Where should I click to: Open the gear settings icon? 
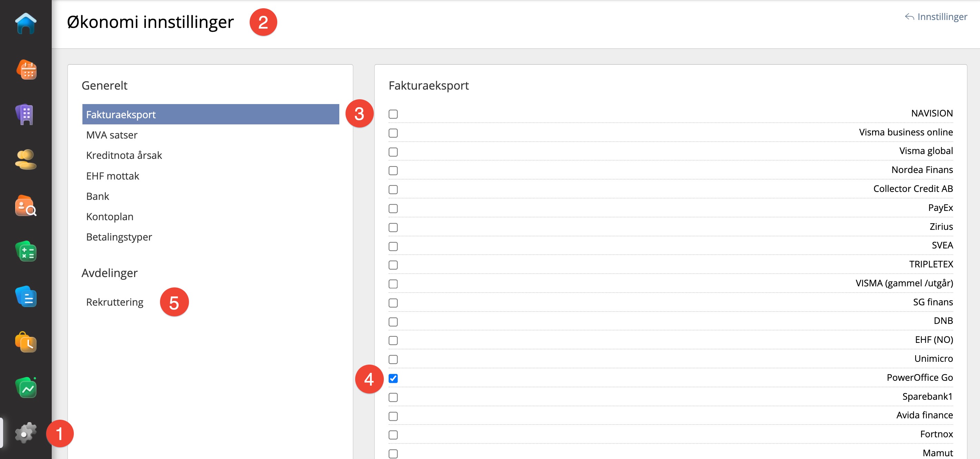pyautogui.click(x=26, y=433)
